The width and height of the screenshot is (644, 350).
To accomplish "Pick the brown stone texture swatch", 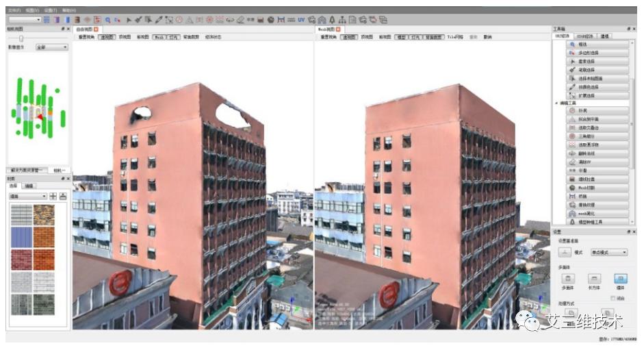I will coord(44,215).
